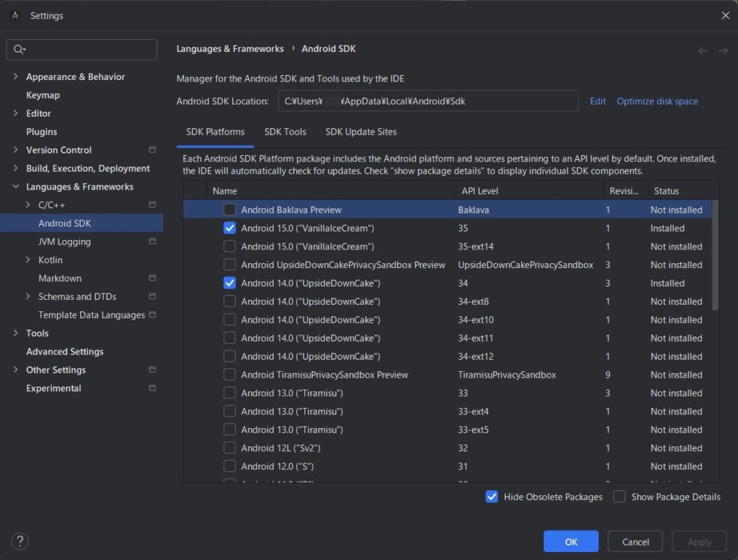The height and width of the screenshot is (560, 738).
Task: Click the Apply button
Action: (699, 542)
